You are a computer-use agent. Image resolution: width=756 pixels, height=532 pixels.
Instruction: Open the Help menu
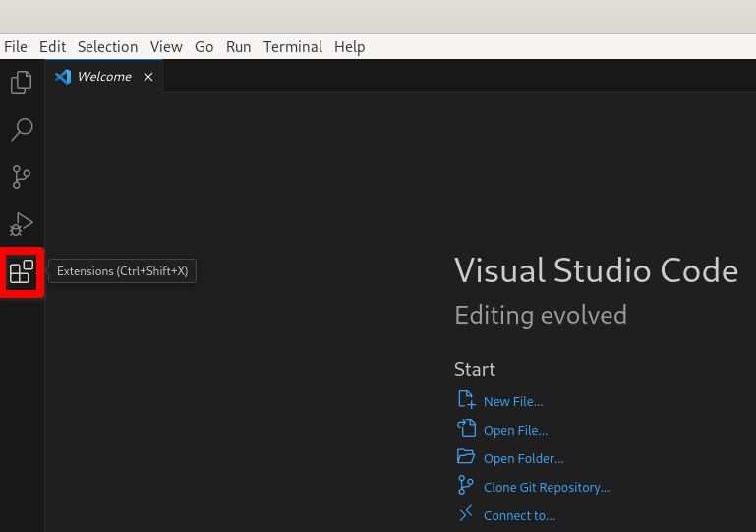tap(349, 47)
